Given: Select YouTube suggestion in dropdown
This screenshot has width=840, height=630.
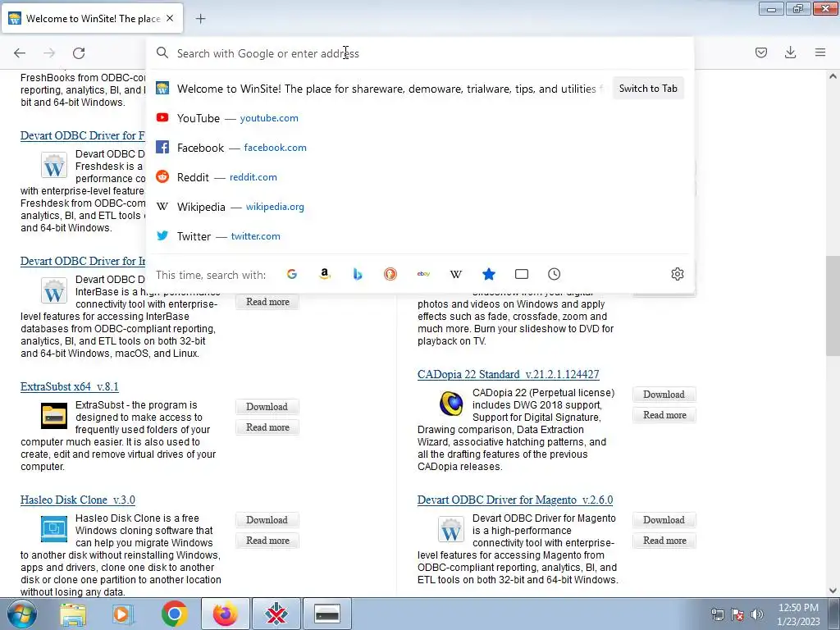Looking at the screenshot, I should (420, 118).
